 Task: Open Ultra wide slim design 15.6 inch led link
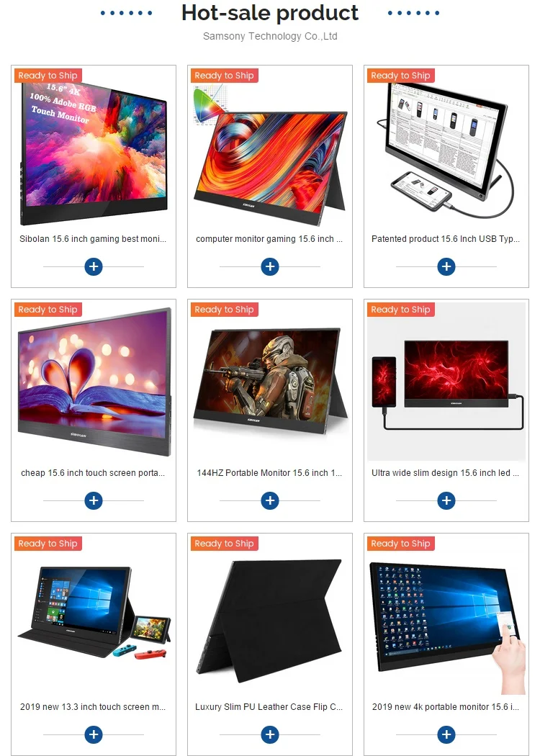click(446, 473)
